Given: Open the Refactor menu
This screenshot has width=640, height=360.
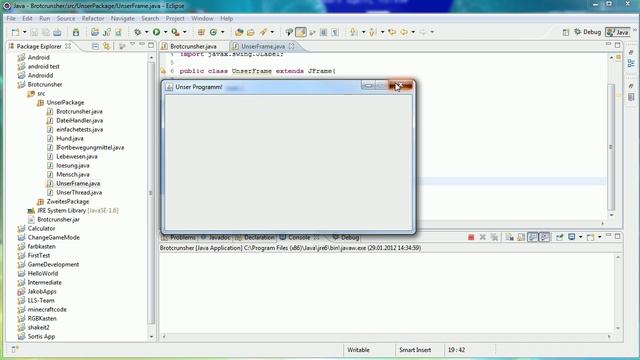Looking at the screenshot, I should click(x=93, y=18).
